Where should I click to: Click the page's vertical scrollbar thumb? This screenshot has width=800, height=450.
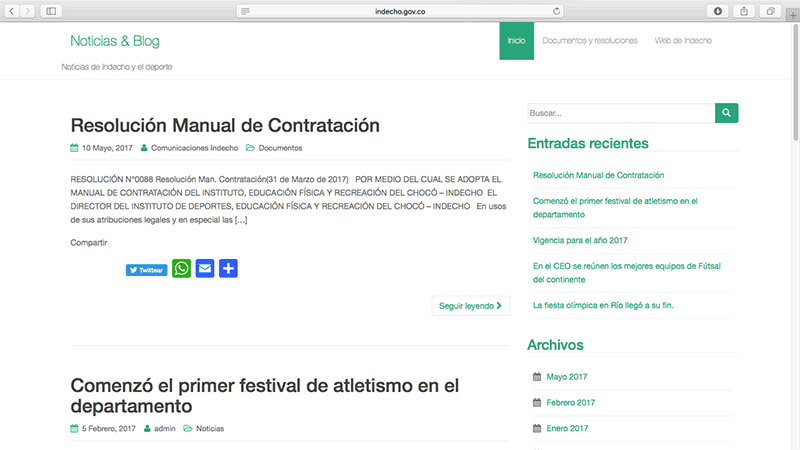click(796, 82)
